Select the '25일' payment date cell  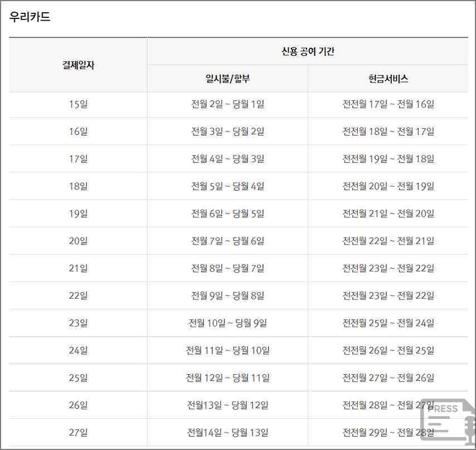79,378
